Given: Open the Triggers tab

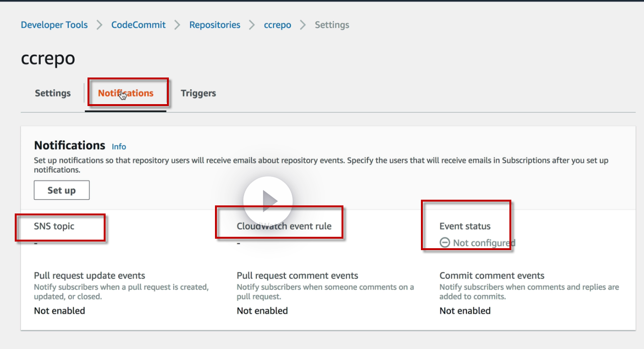Looking at the screenshot, I should (198, 93).
